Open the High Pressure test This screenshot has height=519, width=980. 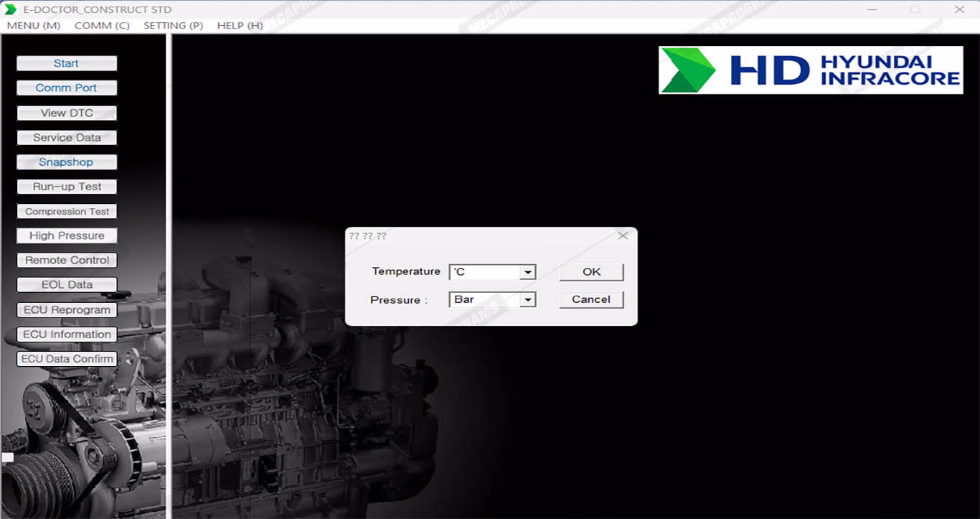pos(66,235)
